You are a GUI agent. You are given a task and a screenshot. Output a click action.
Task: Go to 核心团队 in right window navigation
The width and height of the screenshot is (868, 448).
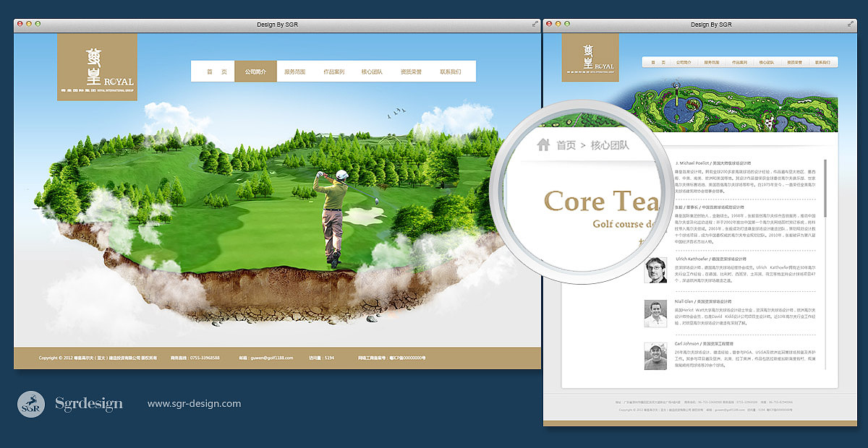pyautogui.click(x=767, y=63)
